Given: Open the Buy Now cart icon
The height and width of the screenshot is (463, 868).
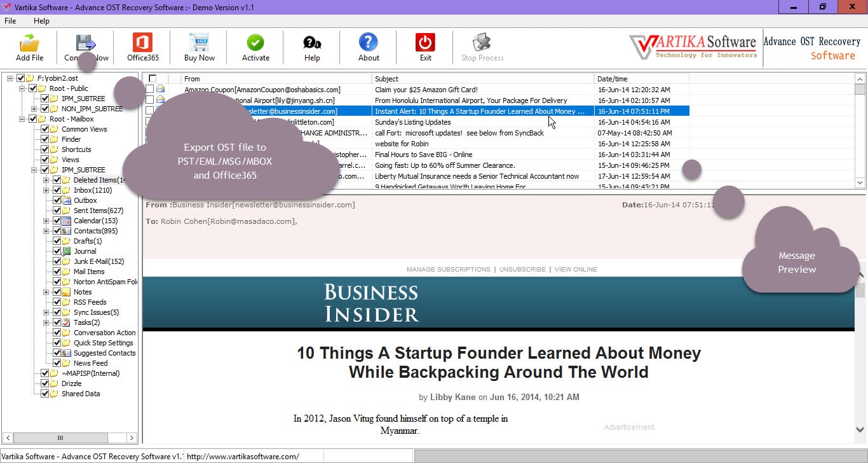Looking at the screenshot, I should (x=199, y=43).
